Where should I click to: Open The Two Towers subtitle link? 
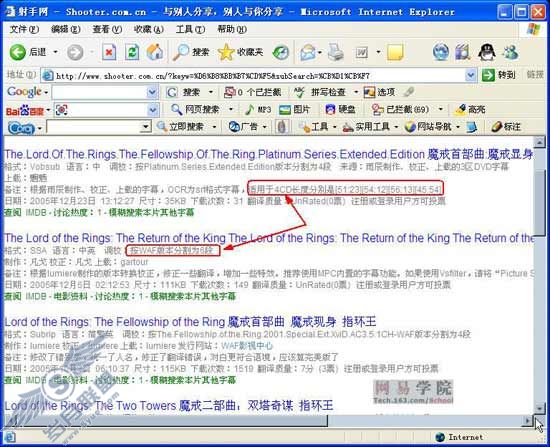[169, 406]
